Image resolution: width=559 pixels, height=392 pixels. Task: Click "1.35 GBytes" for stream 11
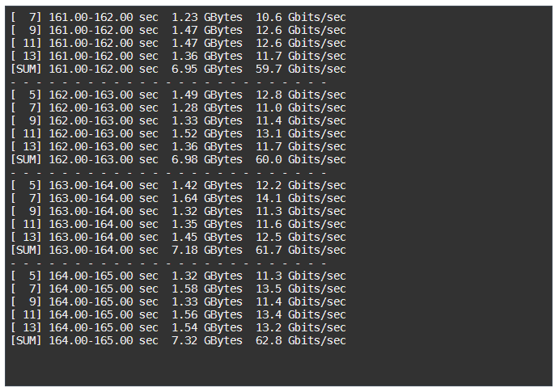207,224
